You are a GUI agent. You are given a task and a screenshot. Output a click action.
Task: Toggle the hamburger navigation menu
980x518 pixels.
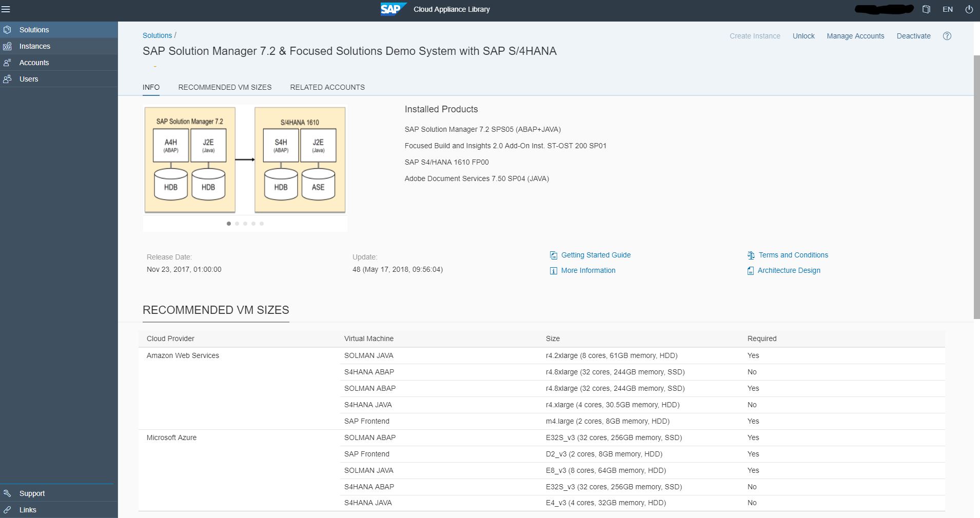6,9
